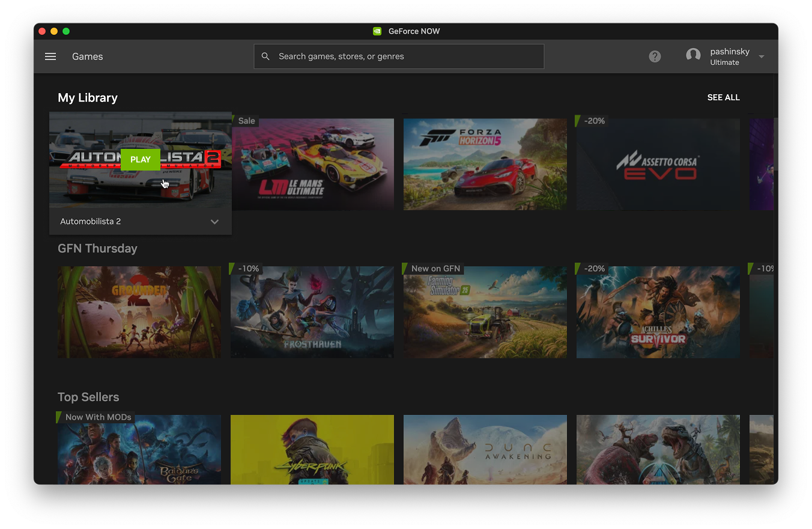Open the hamburger navigation menu

click(50, 56)
